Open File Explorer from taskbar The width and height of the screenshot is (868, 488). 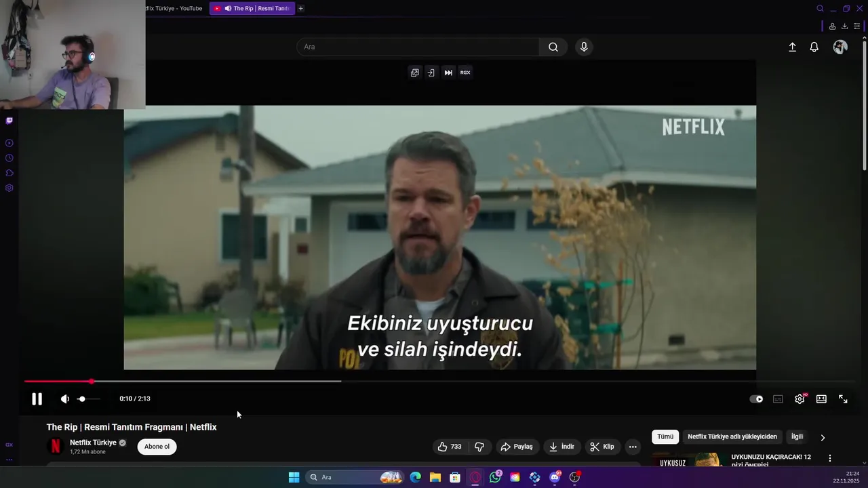(x=435, y=477)
